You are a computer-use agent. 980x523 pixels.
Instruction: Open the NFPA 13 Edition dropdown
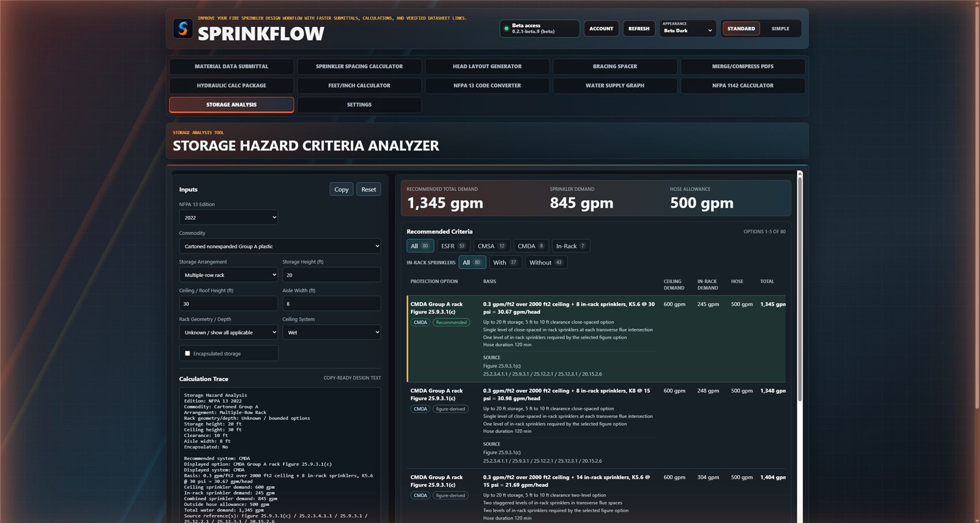pyautogui.click(x=228, y=217)
